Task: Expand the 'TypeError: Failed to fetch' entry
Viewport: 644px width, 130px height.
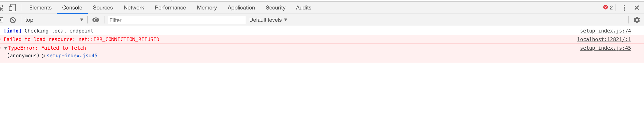Action: [x=5, y=48]
